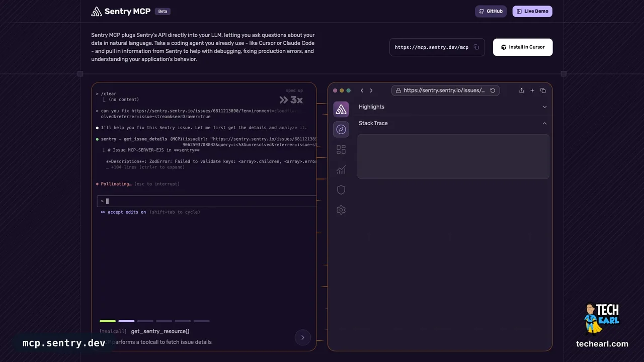The width and height of the screenshot is (644, 362).
Task: Go forward in the mock browser
Action: [x=371, y=90]
